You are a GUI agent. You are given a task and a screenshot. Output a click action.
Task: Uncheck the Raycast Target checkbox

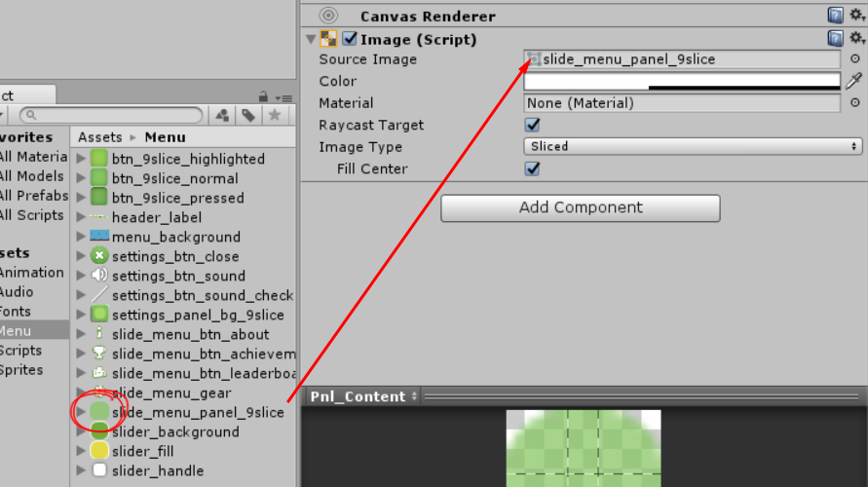533,125
